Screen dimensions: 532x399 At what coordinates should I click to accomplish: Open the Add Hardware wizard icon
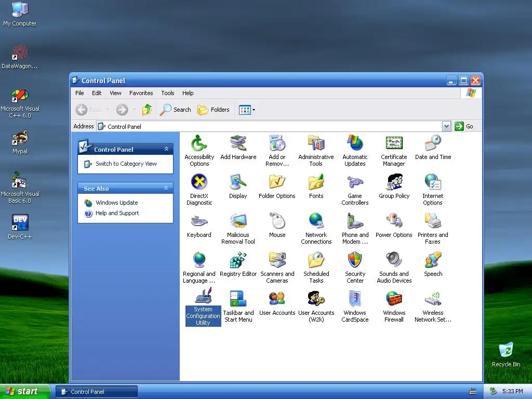pyautogui.click(x=238, y=147)
